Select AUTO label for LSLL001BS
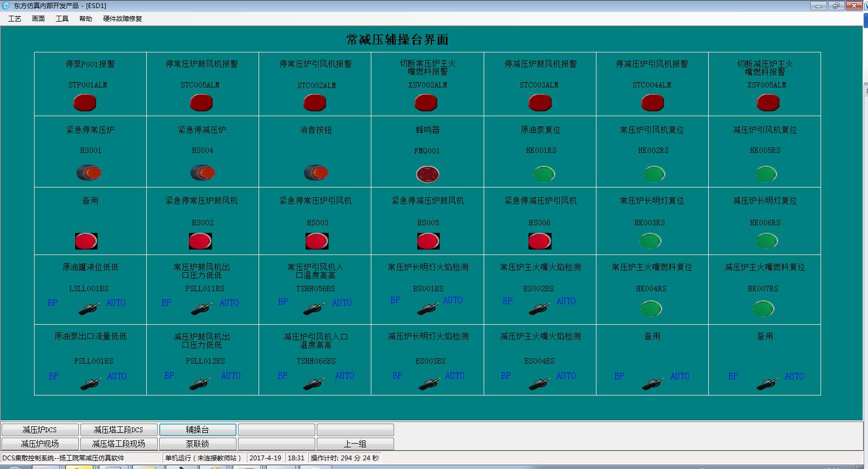 pos(116,303)
